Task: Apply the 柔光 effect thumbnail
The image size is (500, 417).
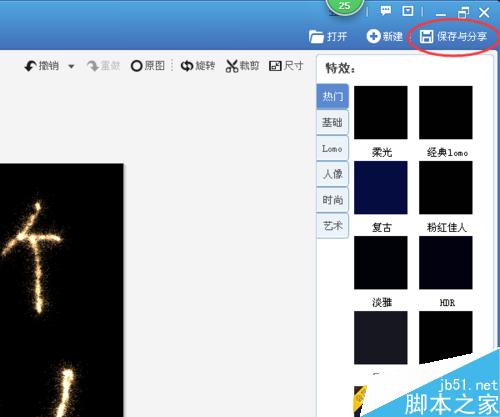Action: [x=381, y=112]
